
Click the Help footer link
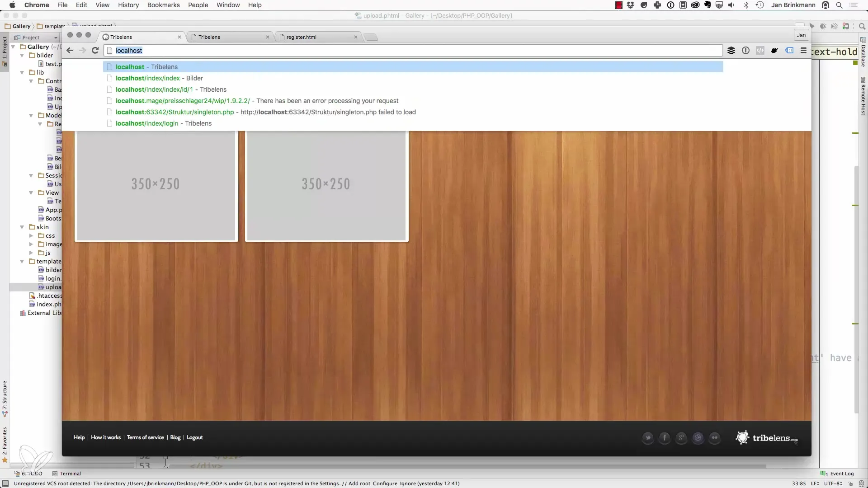79,437
